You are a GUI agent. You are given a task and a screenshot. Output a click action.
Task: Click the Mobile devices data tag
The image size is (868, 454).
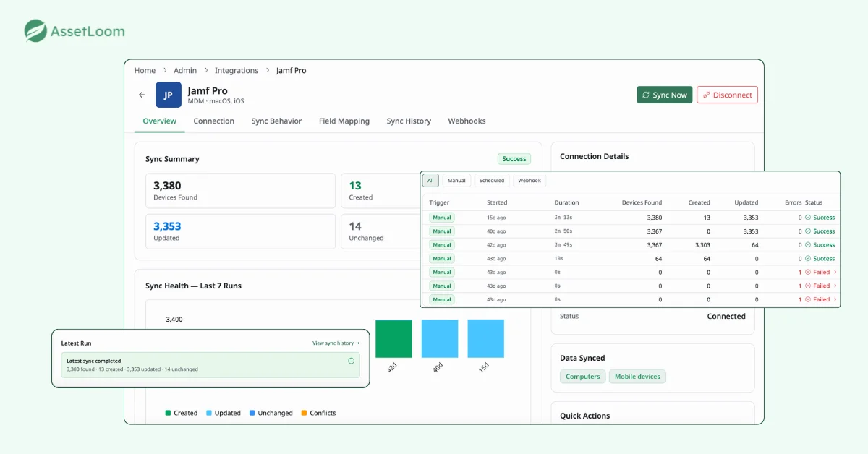click(x=637, y=377)
